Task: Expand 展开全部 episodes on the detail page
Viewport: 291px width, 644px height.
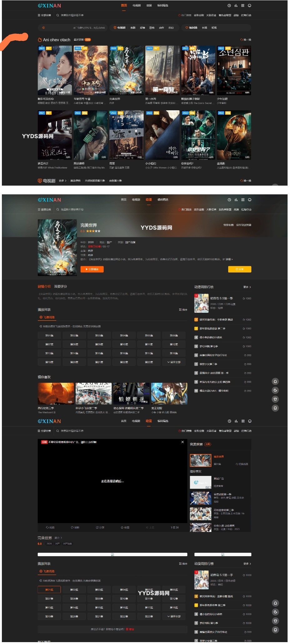Action: pos(174,362)
